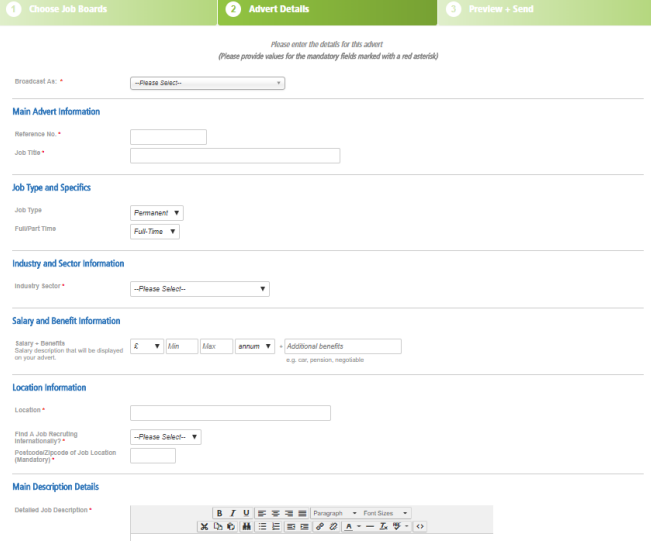651x541 pixels.
Task: Toggle bold formatting in description editor
Action: [x=219, y=513]
